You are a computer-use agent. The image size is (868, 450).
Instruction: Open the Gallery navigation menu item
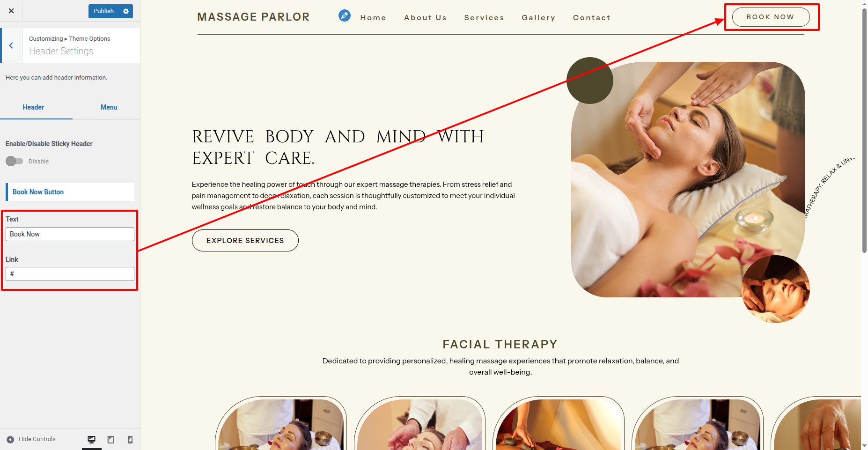coord(538,18)
